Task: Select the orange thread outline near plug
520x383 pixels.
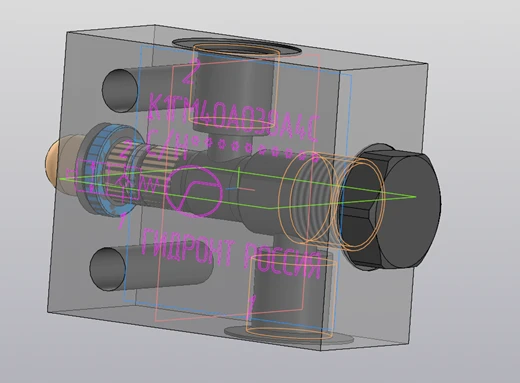Action: pos(332,201)
